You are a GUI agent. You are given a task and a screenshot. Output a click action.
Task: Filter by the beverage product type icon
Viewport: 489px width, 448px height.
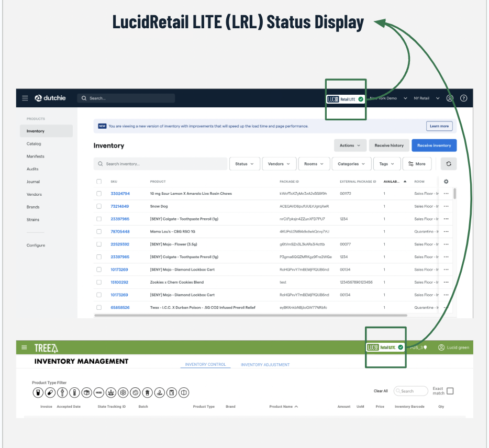click(x=38, y=393)
